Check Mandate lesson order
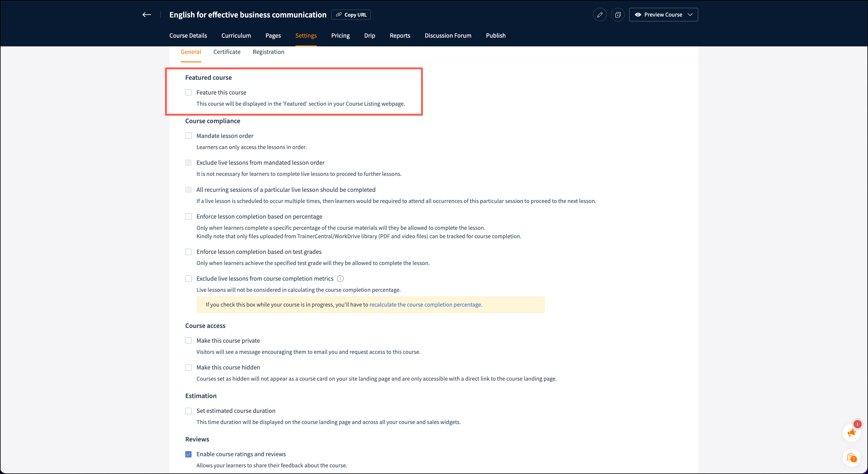Viewport: 868px width, 474px height. pyautogui.click(x=188, y=136)
